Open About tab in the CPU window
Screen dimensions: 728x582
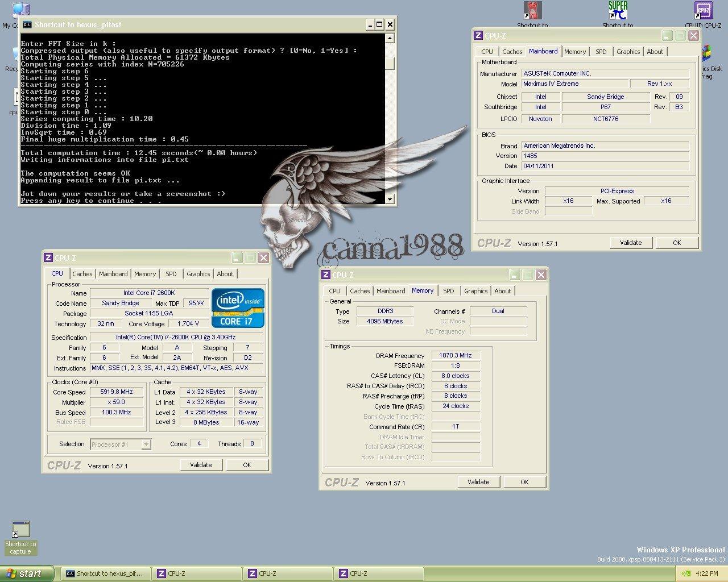tap(225, 274)
